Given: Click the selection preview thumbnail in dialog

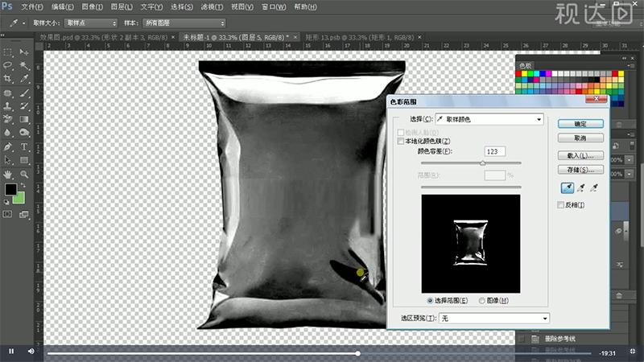Looking at the screenshot, I should (x=471, y=244).
